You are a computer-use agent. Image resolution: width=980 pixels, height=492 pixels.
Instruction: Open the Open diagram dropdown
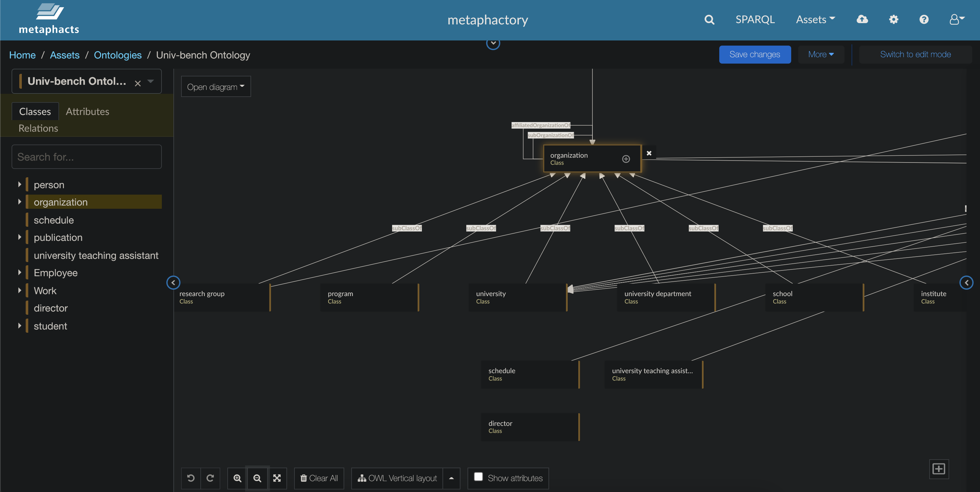point(216,87)
